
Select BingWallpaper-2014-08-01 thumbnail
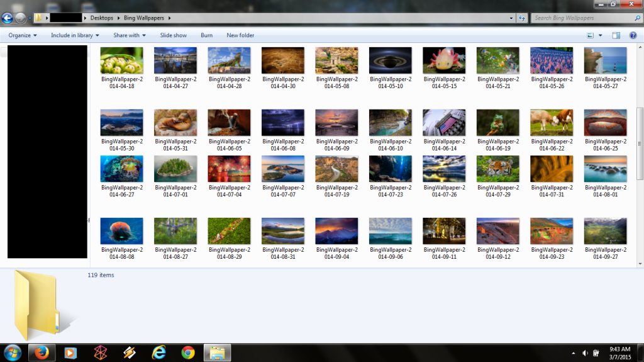tap(606, 169)
